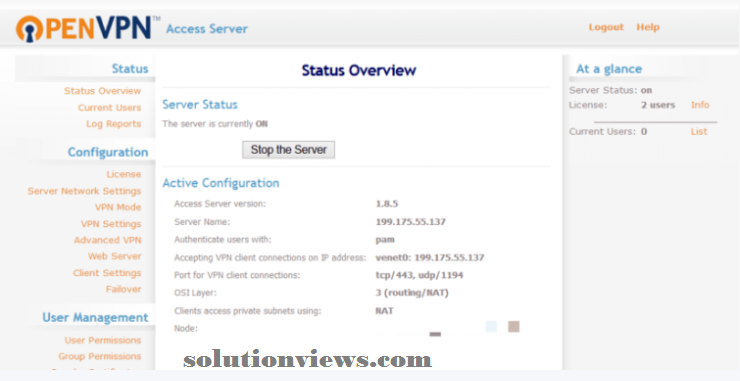
Task: Click the 2 users license value
Action: click(x=658, y=105)
